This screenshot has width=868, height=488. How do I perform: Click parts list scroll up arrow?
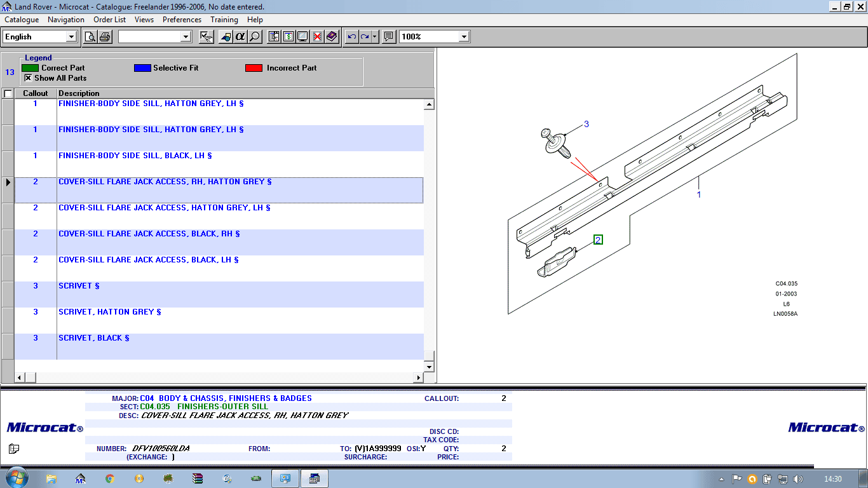429,104
